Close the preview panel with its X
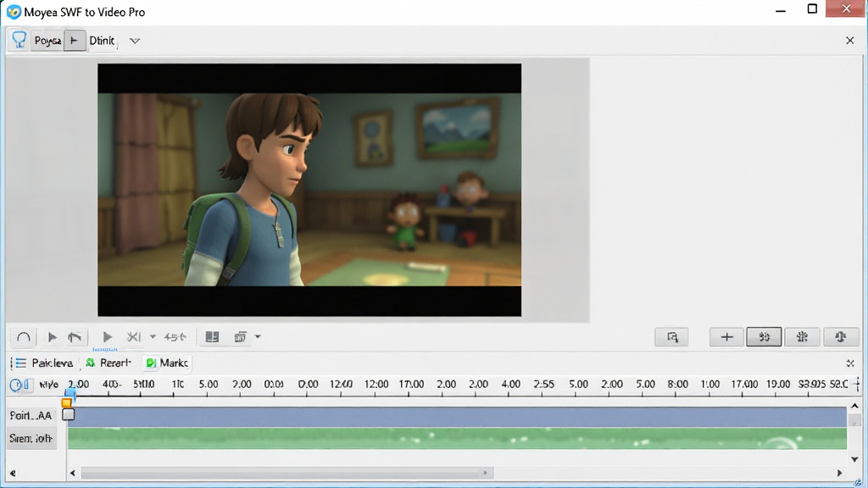 pos(849,41)
